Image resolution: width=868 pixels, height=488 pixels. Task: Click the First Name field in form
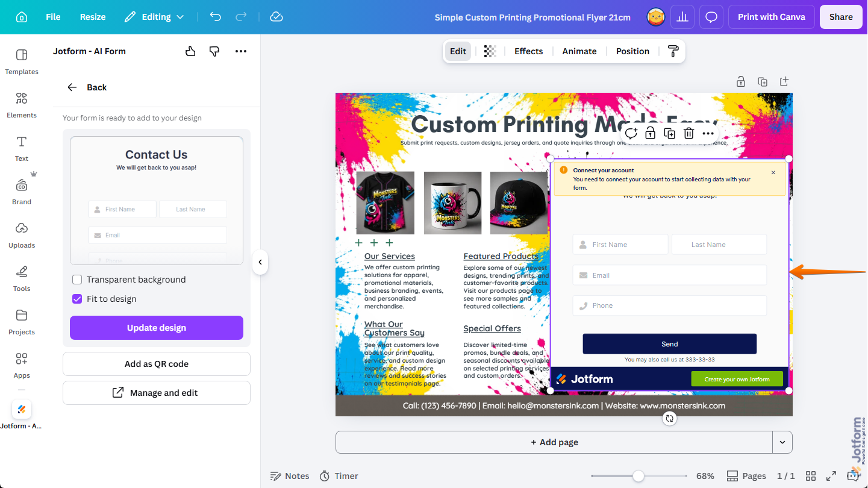tap(620, 245)
